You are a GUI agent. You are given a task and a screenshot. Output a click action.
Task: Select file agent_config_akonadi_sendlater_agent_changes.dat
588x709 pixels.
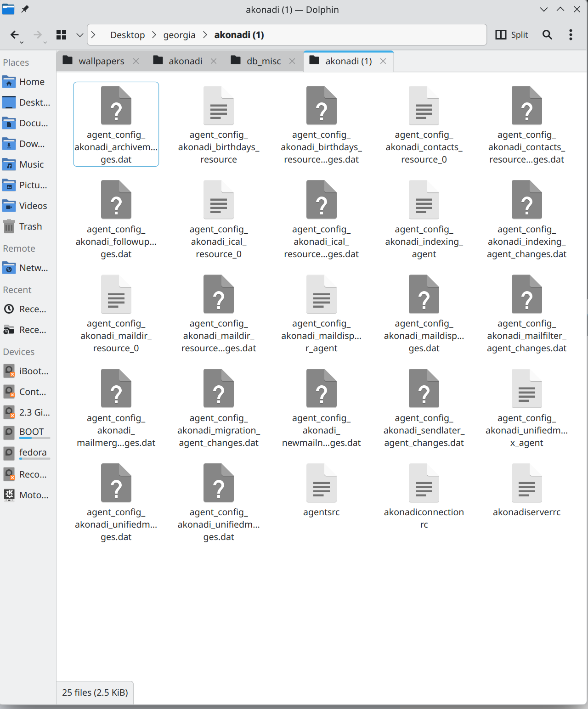click(424, 408)
